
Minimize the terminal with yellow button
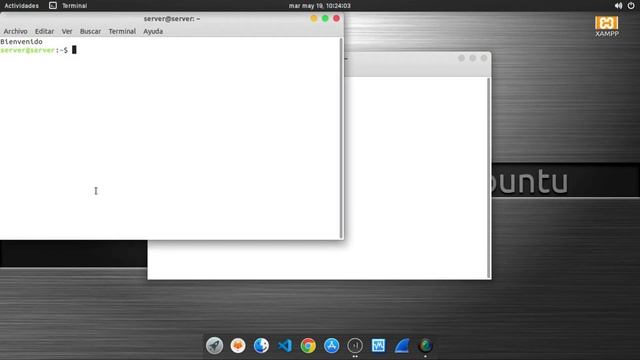314,18
